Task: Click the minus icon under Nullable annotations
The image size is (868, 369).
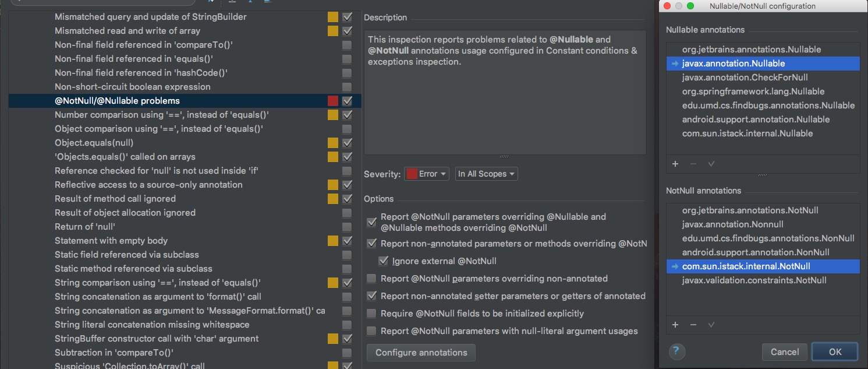Action: click(x=693, y=164)
